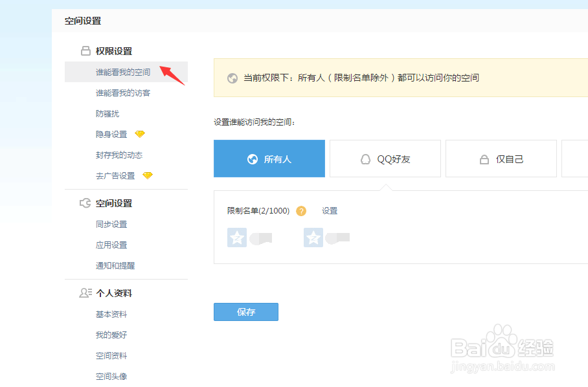The image size is (588, 387).
Task: Open the 防骚扰 settings page
Action: click(107, 113)
